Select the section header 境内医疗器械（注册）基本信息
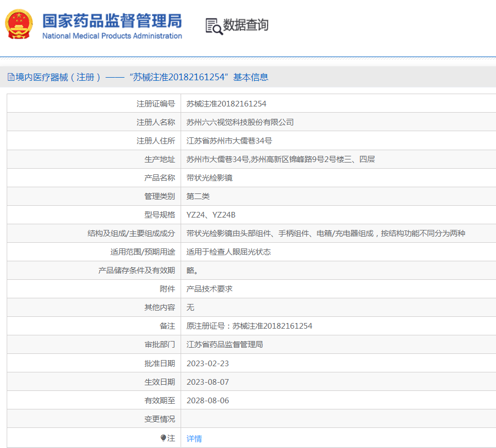The height and width of the screenshot is (448, 496). pos(138,77)
